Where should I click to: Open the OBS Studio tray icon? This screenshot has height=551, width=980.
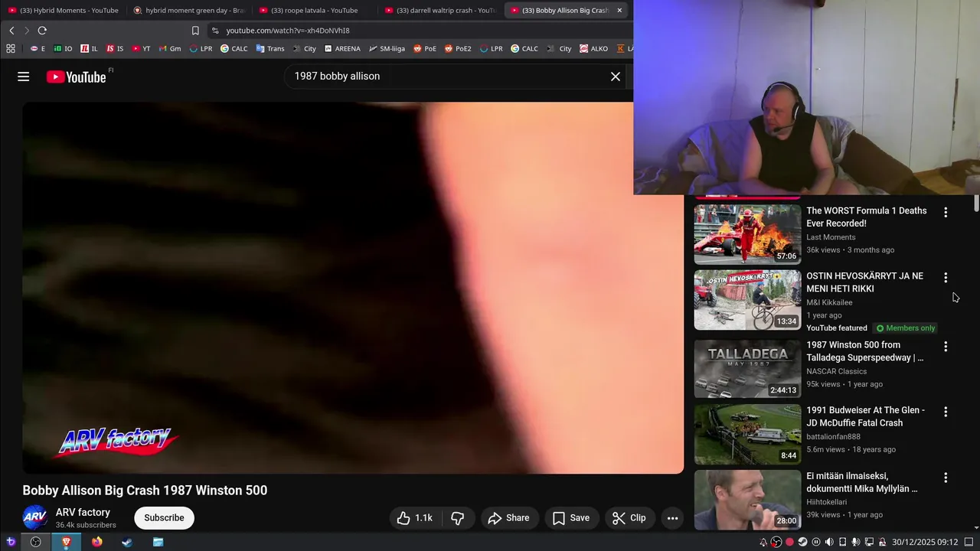(x=776, y=542)
